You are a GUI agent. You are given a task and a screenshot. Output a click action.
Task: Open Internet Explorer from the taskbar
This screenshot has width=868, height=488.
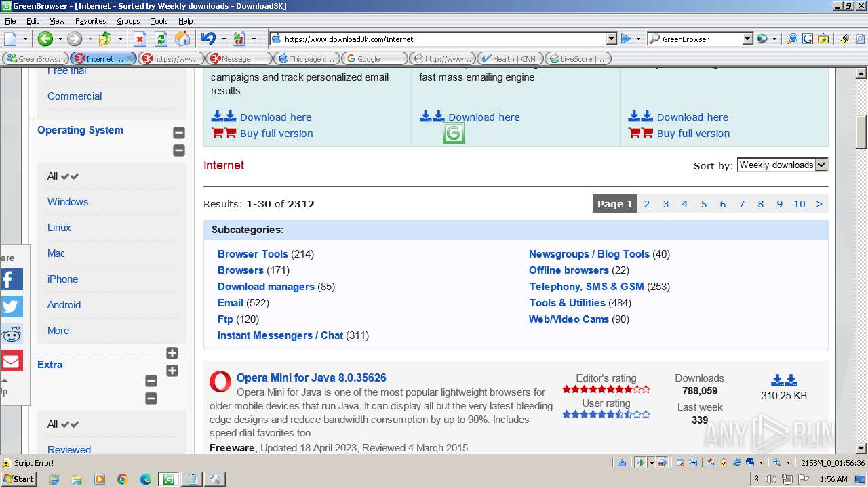tap(54, 479)
